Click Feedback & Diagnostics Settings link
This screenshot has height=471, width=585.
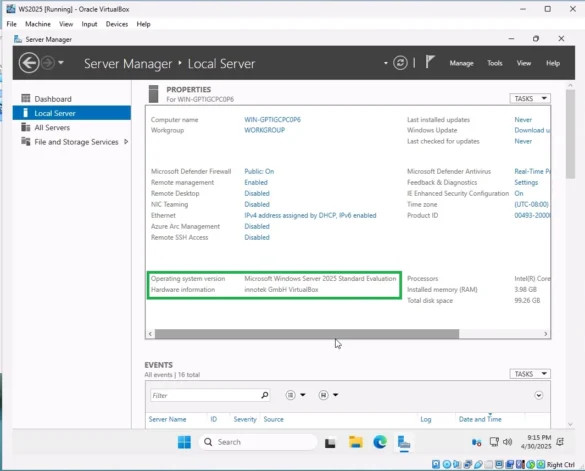pos(526,182)
